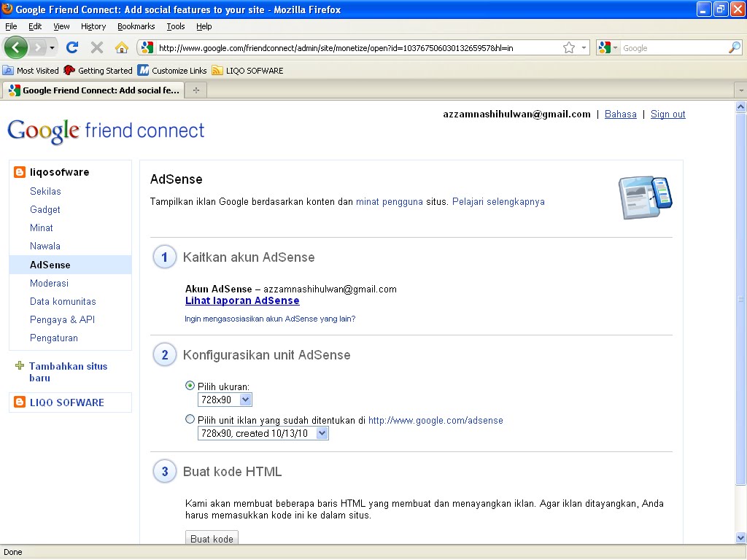Open the Getting Started bookmark
The width and height of the screenshot is (747, 560).
[x=98, y=71]
